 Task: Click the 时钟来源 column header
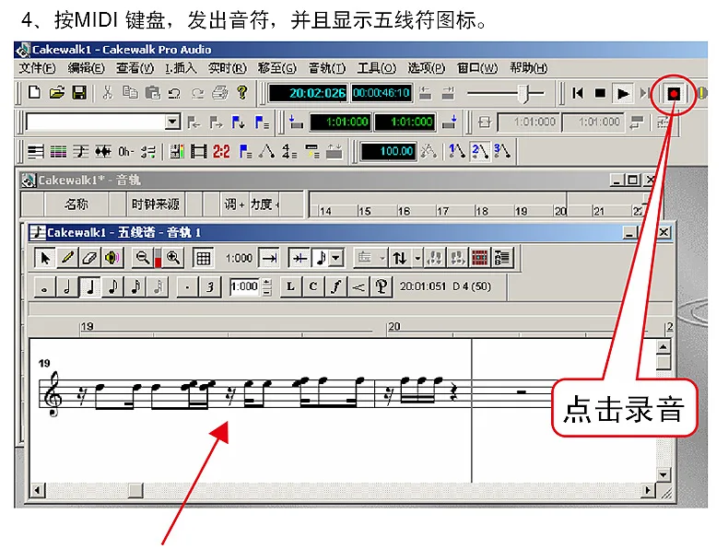pyautogui.click(x=155, y=204)
